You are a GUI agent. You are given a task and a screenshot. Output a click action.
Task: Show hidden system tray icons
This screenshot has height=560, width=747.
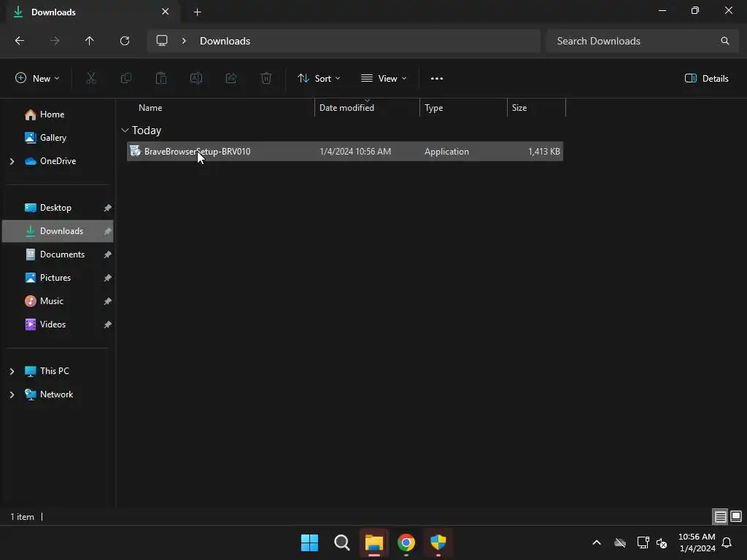point(597,542)
